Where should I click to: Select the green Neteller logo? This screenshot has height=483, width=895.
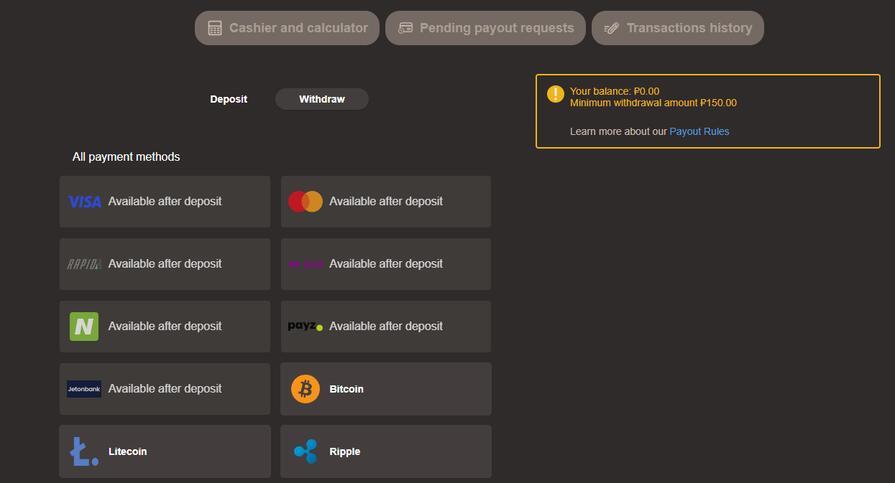(84, 326)
